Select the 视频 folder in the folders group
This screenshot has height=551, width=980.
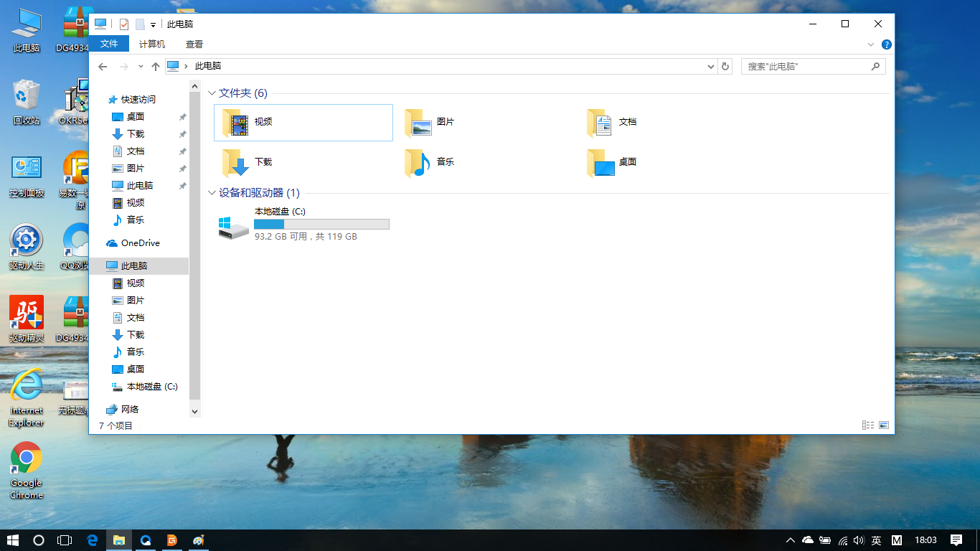[x=303, y=123]
